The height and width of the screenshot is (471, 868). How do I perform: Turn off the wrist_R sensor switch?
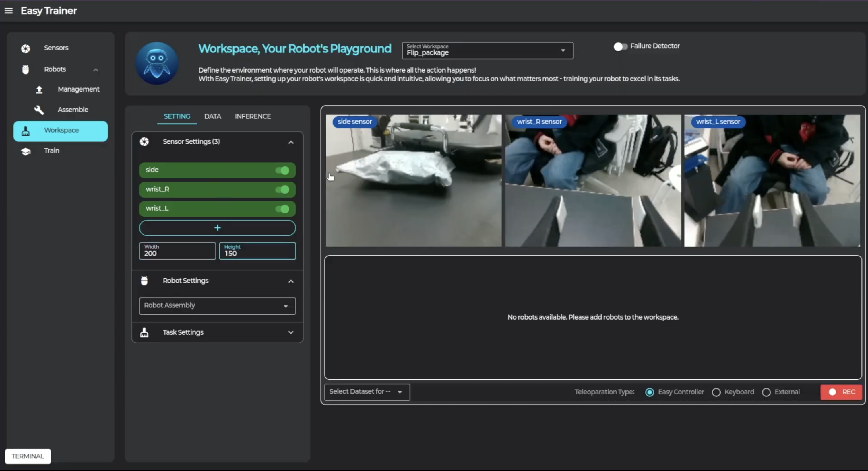click(282, 190)
